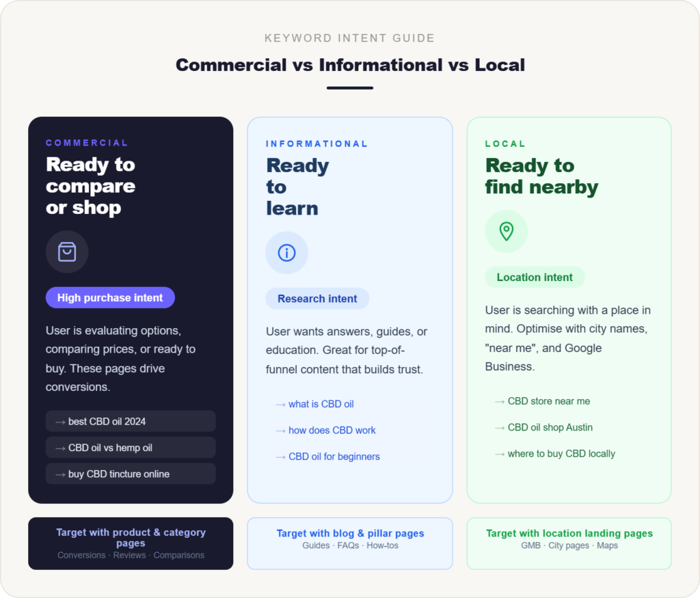
Task: Click 'buy CBD tincture online' keyword
Action: pyautogui.click(x=131, y=474)
